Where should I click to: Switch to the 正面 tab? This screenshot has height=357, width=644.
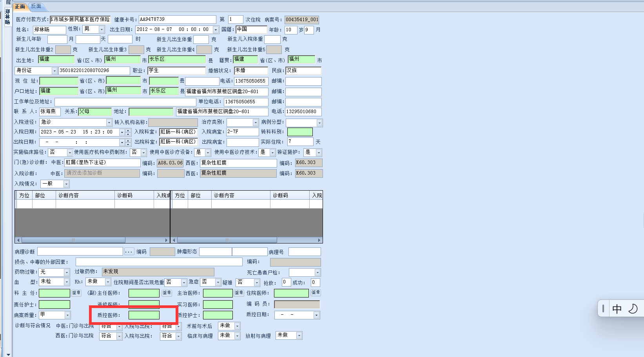(x=20, y=7)
